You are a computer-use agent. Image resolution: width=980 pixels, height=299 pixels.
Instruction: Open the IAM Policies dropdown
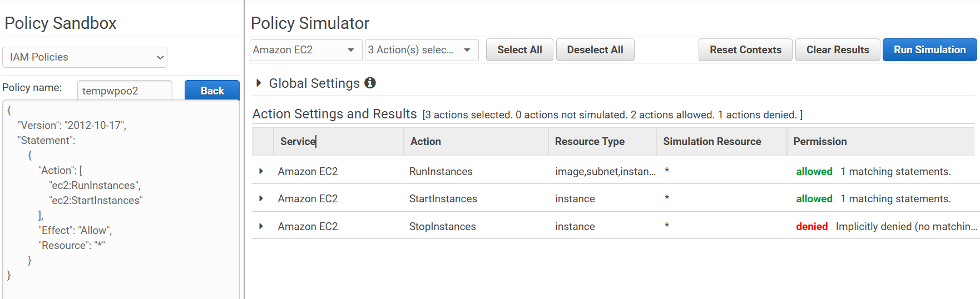85,57
